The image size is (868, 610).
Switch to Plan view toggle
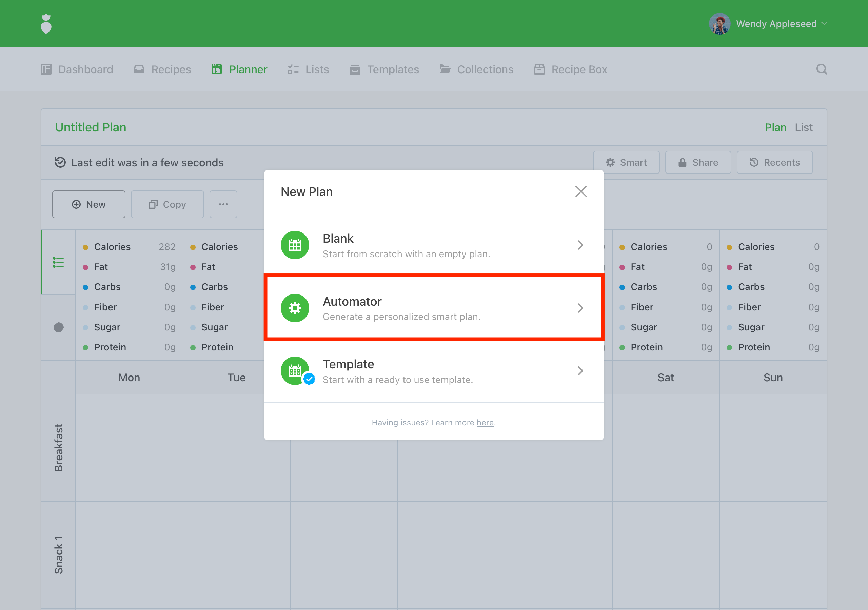point(775,127)
